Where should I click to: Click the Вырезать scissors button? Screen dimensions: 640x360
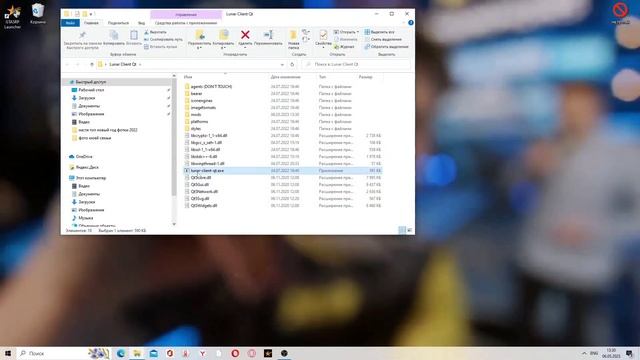coord(155,32)
